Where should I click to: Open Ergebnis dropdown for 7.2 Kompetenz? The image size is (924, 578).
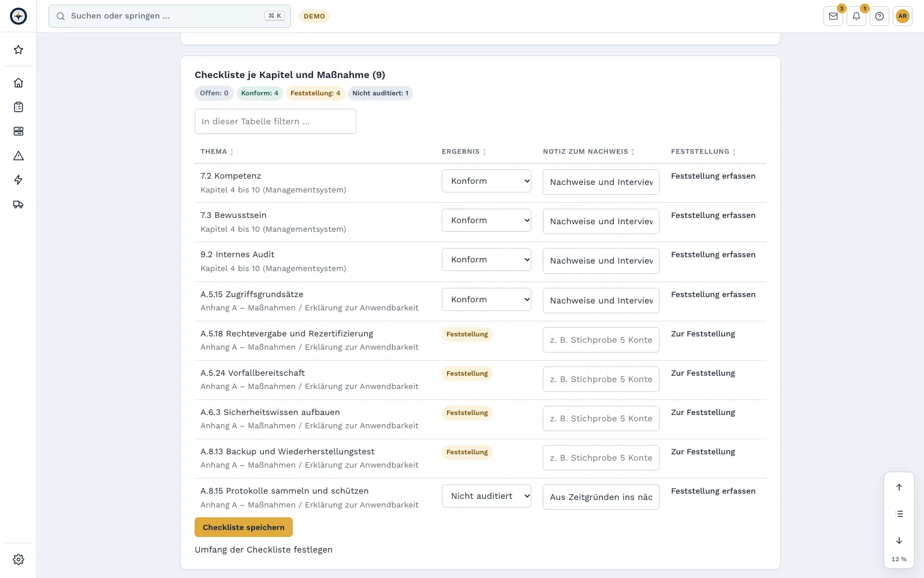[x=486, y=181]
